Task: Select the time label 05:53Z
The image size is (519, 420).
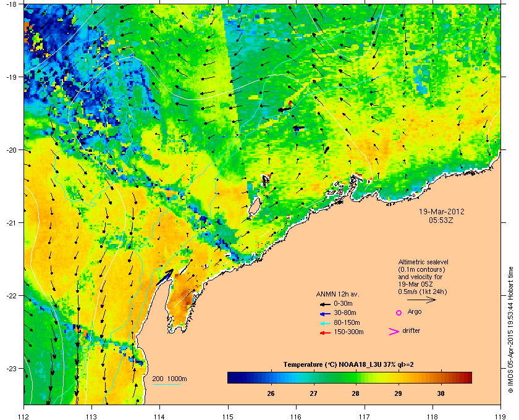Action: [x=441, y=220]
